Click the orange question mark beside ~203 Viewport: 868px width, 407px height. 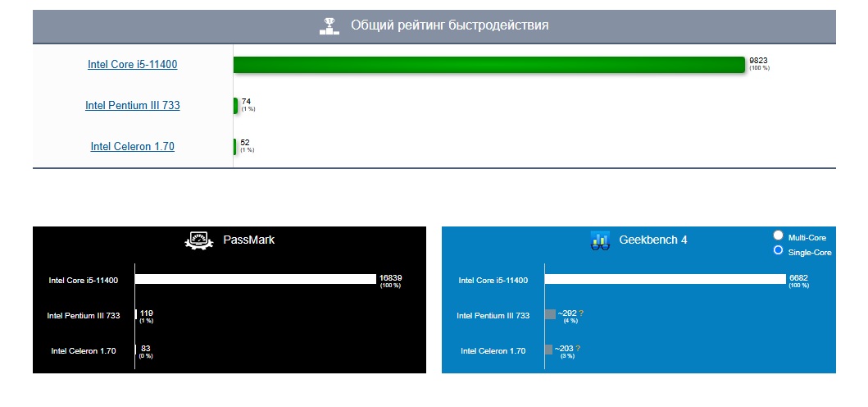click(x=578, y=348)
